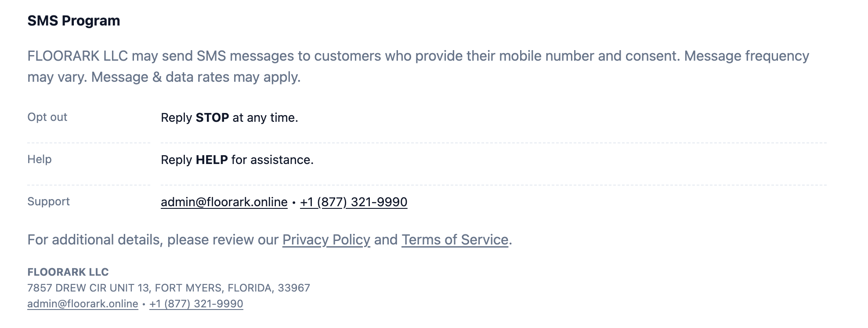Click the footer phone number below the address

(196, 304)
